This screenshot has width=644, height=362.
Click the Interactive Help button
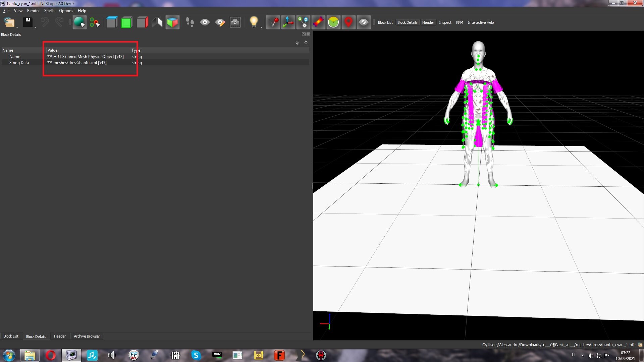tap(481, 22)
